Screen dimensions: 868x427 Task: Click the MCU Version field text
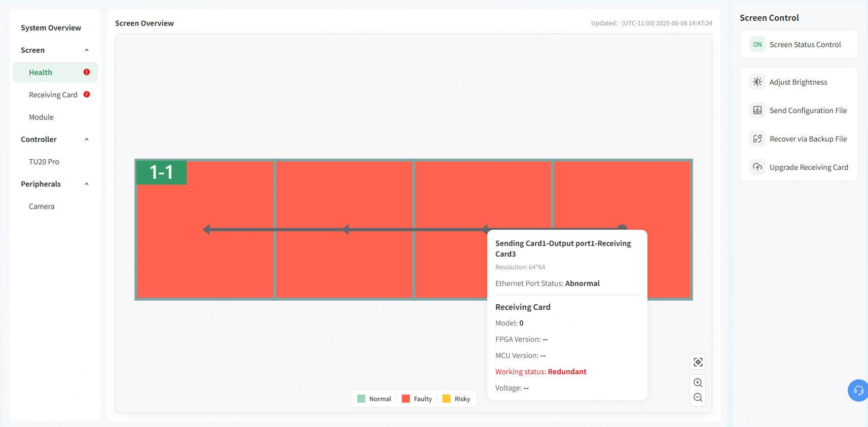coord(520,355)
